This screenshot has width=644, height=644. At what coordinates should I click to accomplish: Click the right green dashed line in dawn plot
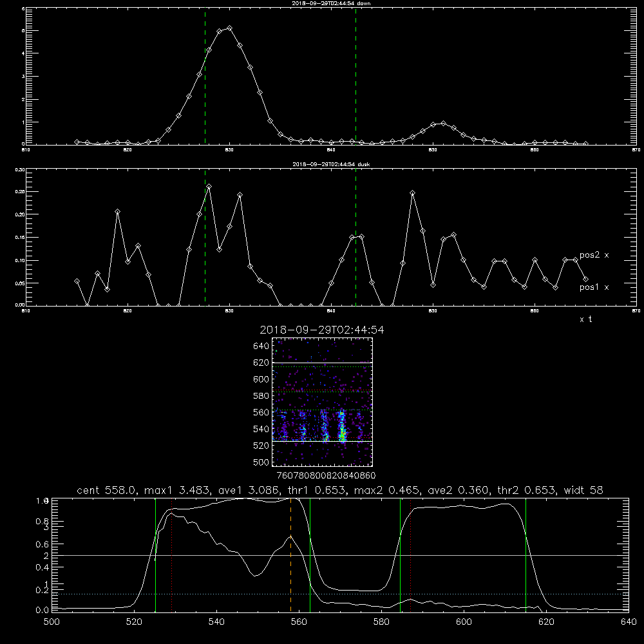point(355,76)
